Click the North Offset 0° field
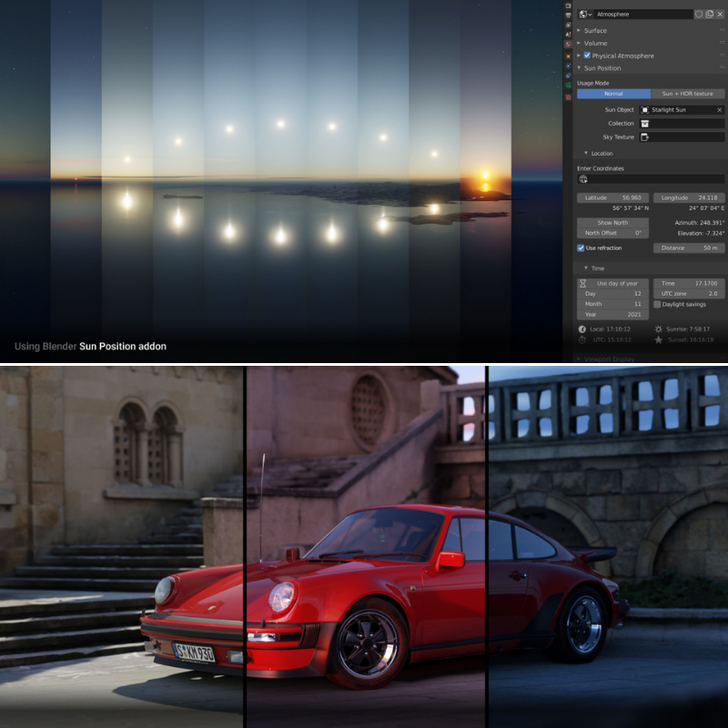 point(612,233)
